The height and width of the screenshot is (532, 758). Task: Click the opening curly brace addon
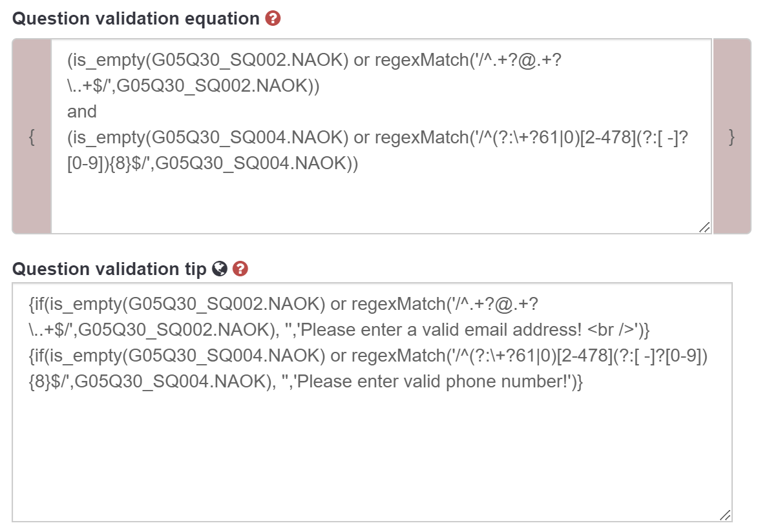click(32, 136)
